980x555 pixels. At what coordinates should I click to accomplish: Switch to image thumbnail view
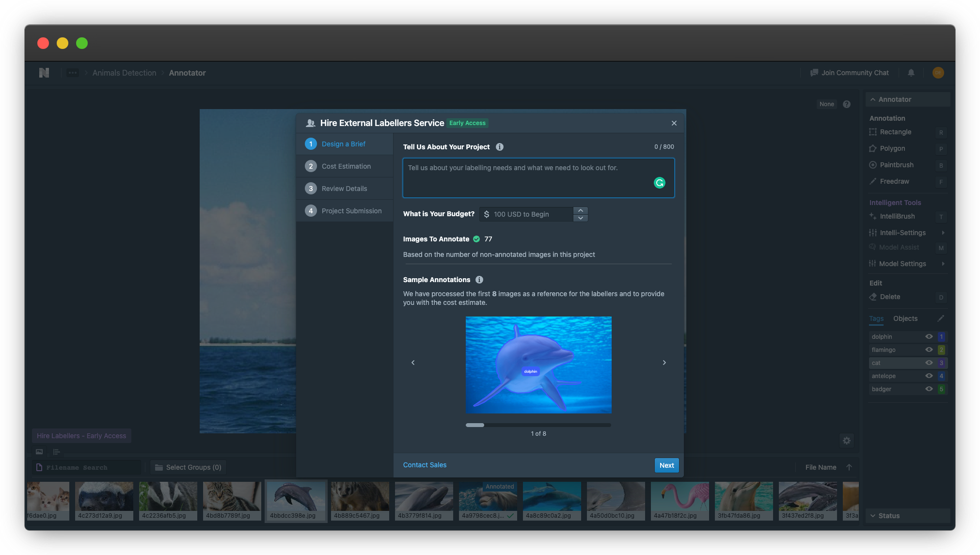(x=39, y=452)
